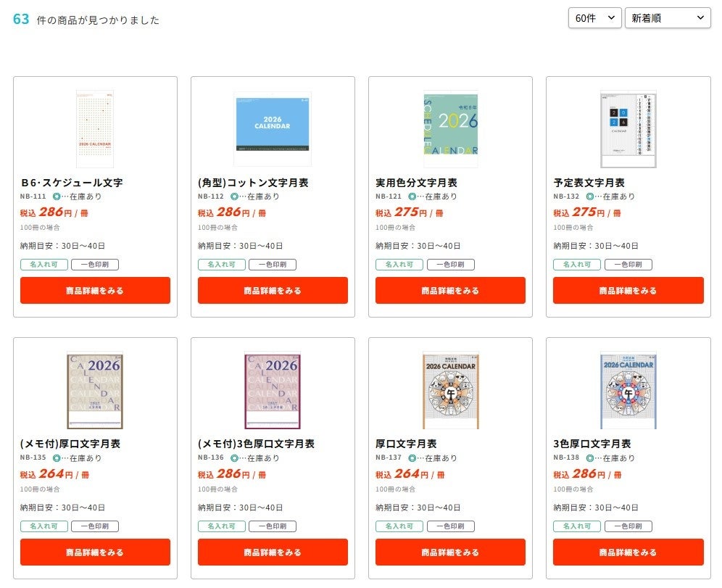
Task: Click the 名入れ可 tag on NB-111
Action: (x=44, y=265)
